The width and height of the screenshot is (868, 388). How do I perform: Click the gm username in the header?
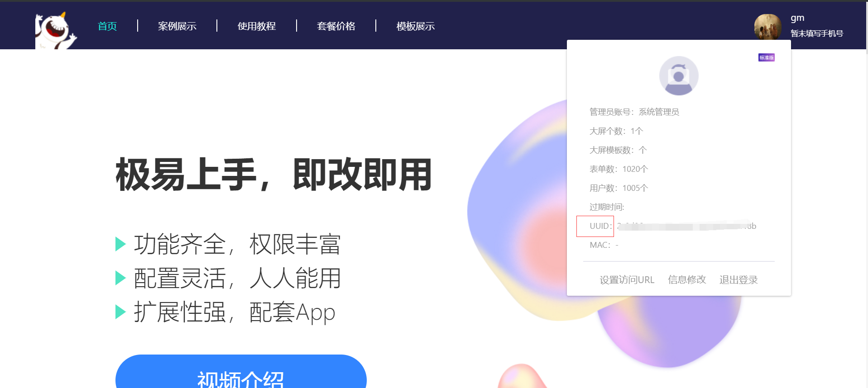point(797,18)
